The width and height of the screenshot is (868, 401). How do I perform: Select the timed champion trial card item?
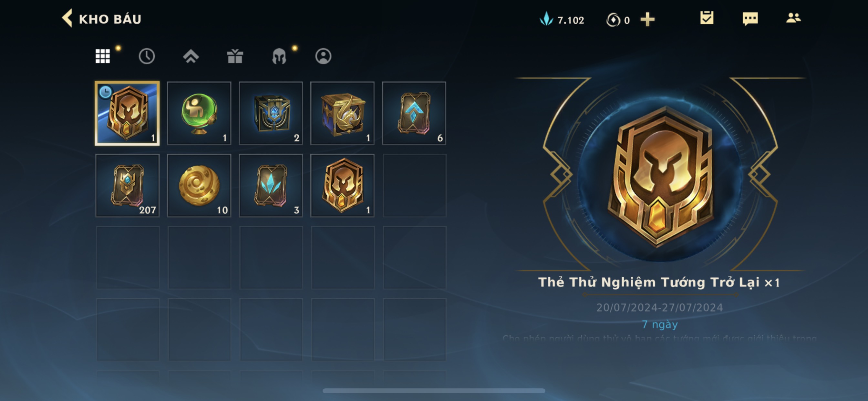(x=127, y=113)
